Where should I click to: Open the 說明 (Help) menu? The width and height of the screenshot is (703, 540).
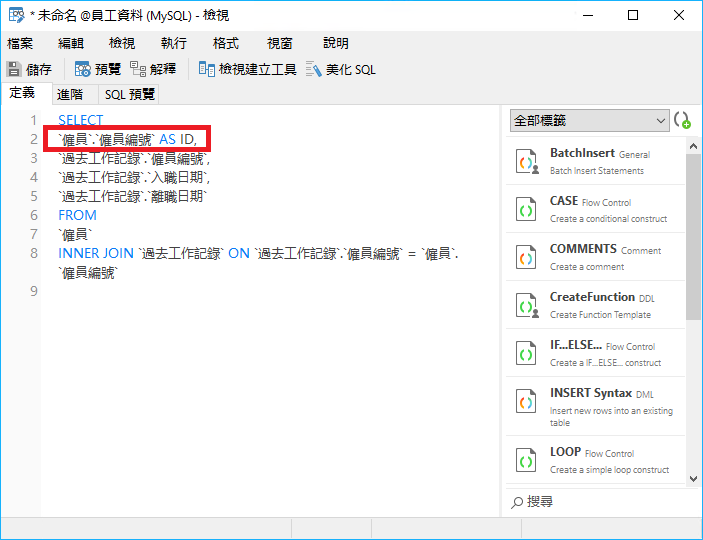(336, 43)
